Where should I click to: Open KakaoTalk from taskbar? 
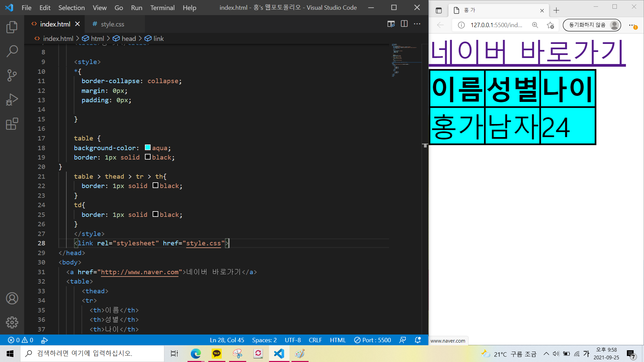pyautogui.click(x=217, y=354)
